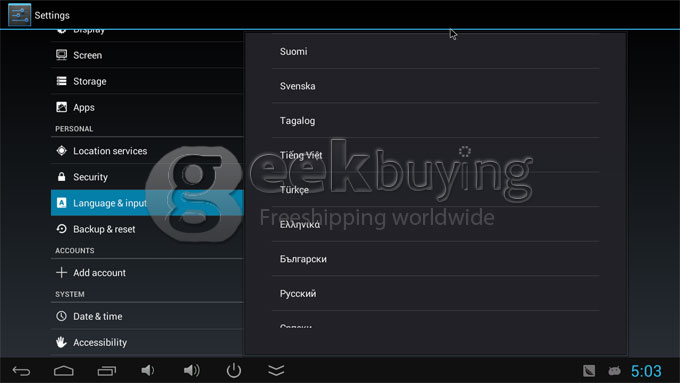Tap the Back navigation arrow
Image resolution: width=680 pixels, height=383 pixels.
[21, 371]
